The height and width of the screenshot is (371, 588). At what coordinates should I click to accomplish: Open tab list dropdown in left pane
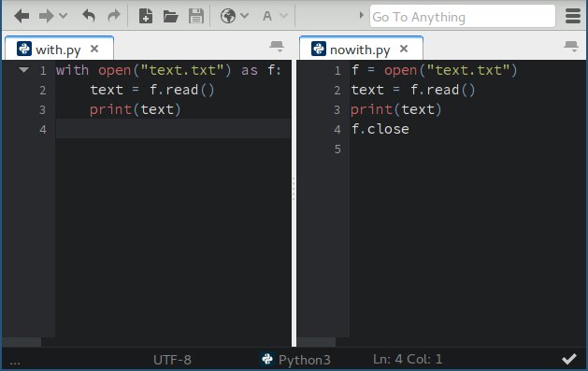tap(277, 47)
